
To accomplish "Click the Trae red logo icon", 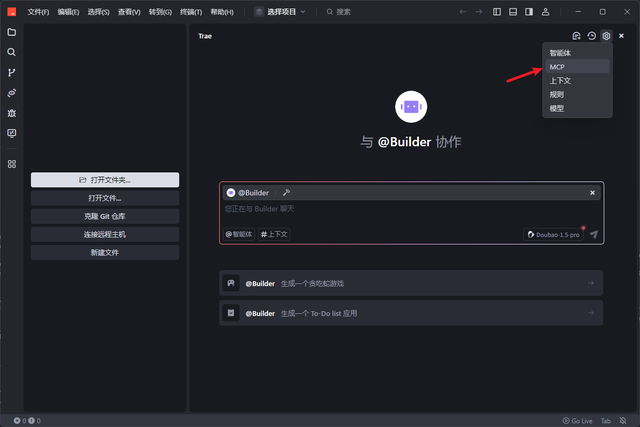I will 12,12.
